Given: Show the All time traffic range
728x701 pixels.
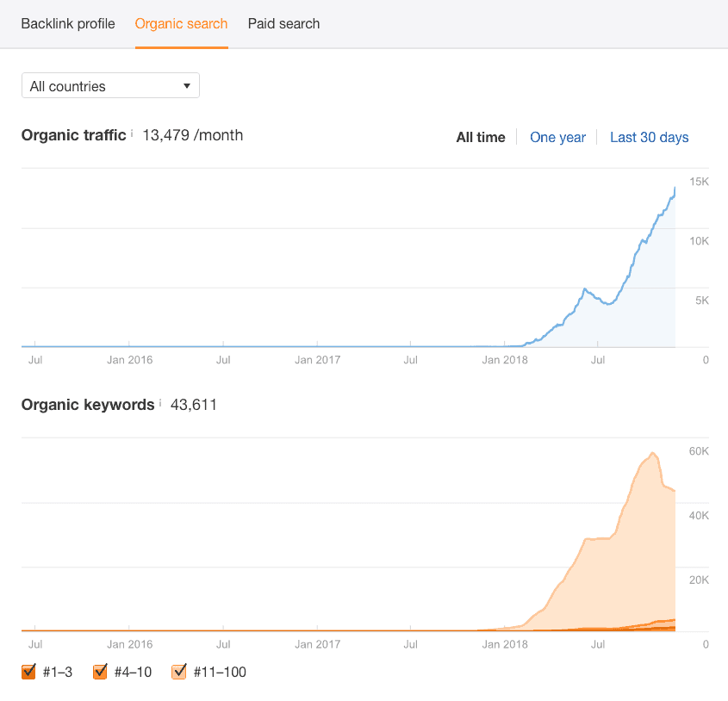Looking at the screenshot, I should 481,138.
